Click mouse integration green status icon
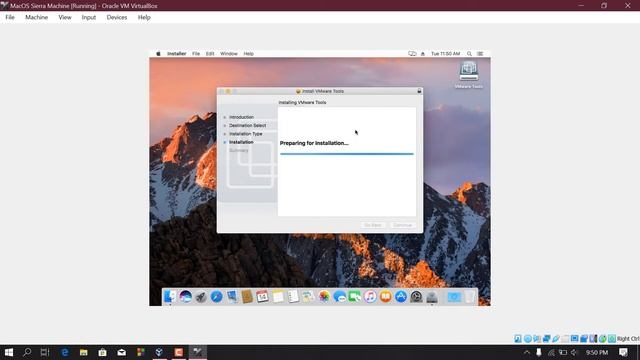 pyautogui.click(x=603, y=339)
